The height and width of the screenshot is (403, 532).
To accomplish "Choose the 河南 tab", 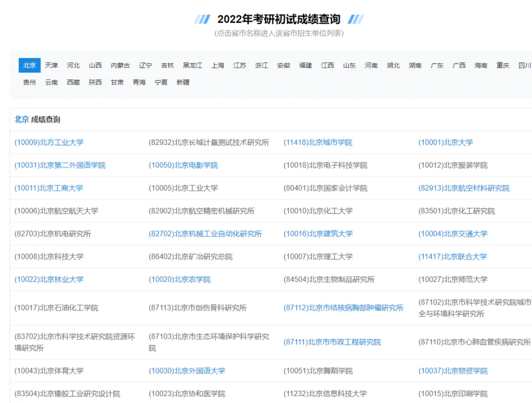I will 371,65.
